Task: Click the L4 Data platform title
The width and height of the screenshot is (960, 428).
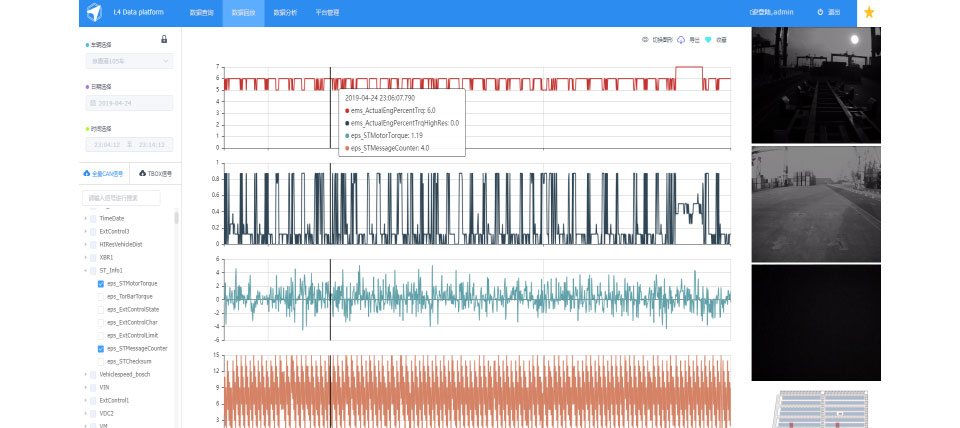Action: point(138,12)
